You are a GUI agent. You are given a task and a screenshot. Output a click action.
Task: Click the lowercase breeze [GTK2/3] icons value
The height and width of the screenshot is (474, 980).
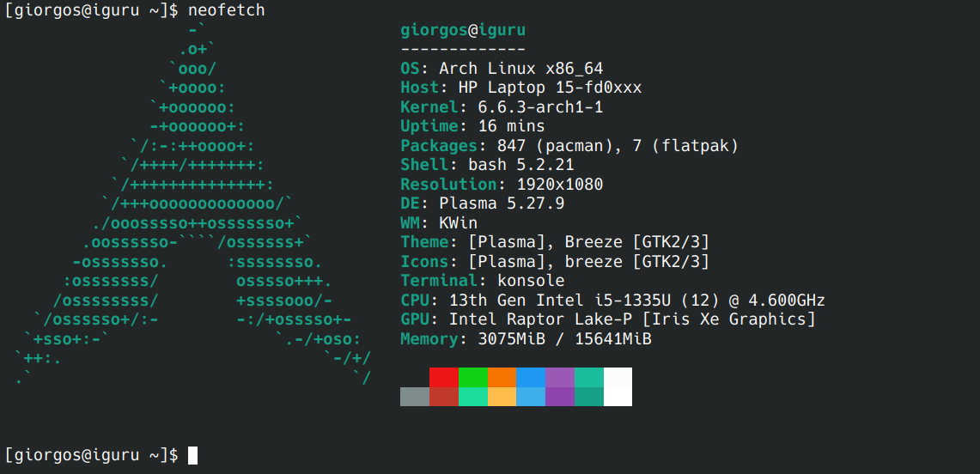point(637,262)
